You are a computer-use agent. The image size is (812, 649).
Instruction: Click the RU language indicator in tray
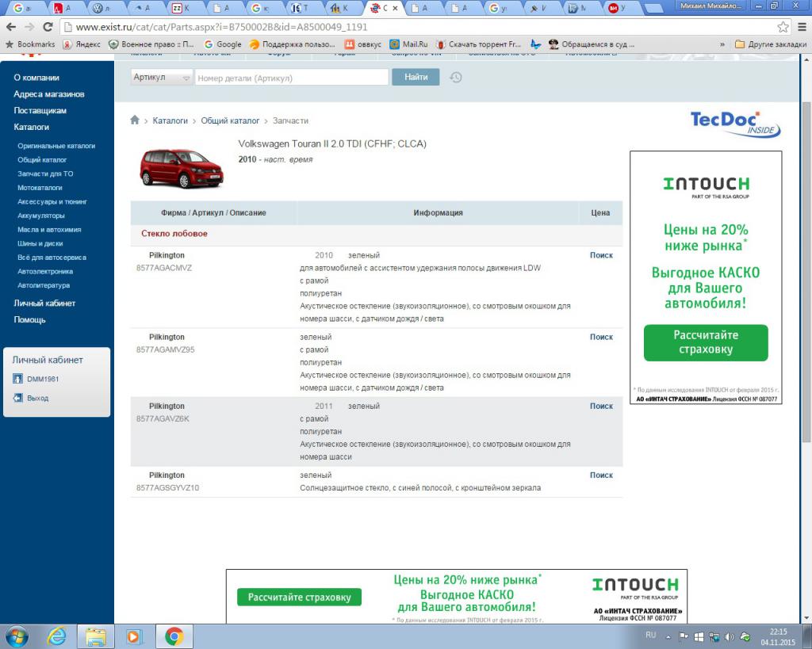[650, 635]
